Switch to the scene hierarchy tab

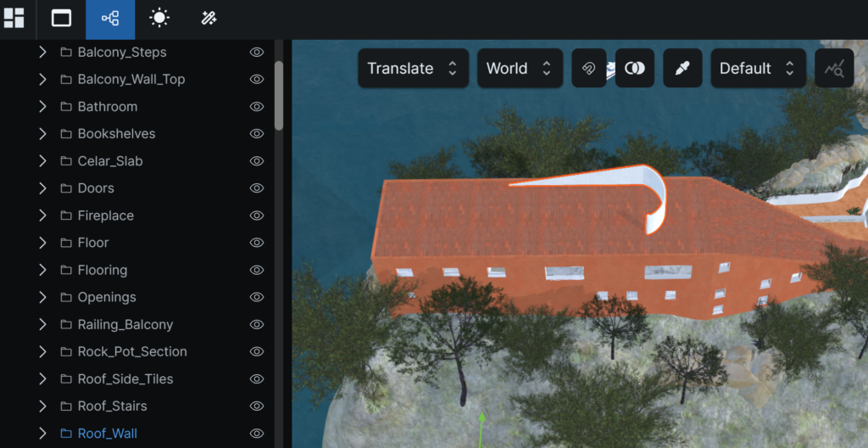(x=110, y=20)
